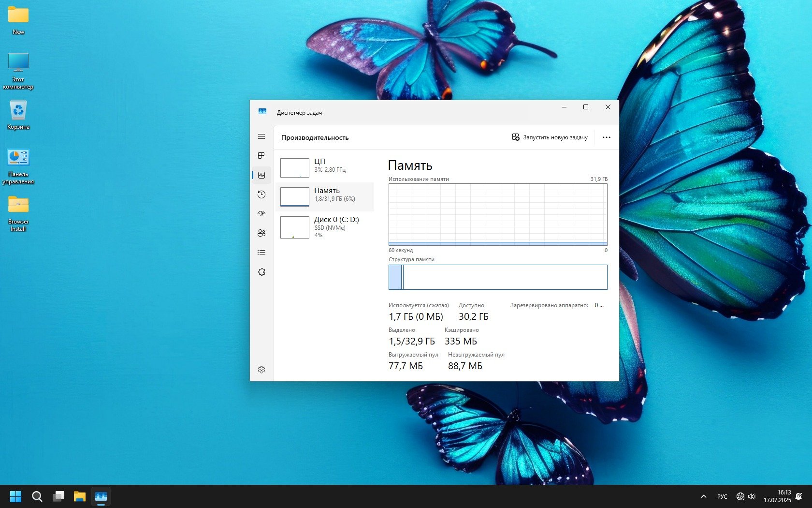The height and width of the screenshot is (508, 812).
Task: Open the Users page icon
Action: (261, 233)
